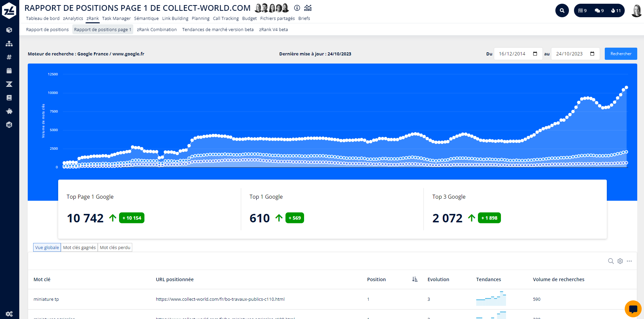Screen dimensions: 644x319
Task: Open the flame counter showing 11
Action: tap(616, 10)
